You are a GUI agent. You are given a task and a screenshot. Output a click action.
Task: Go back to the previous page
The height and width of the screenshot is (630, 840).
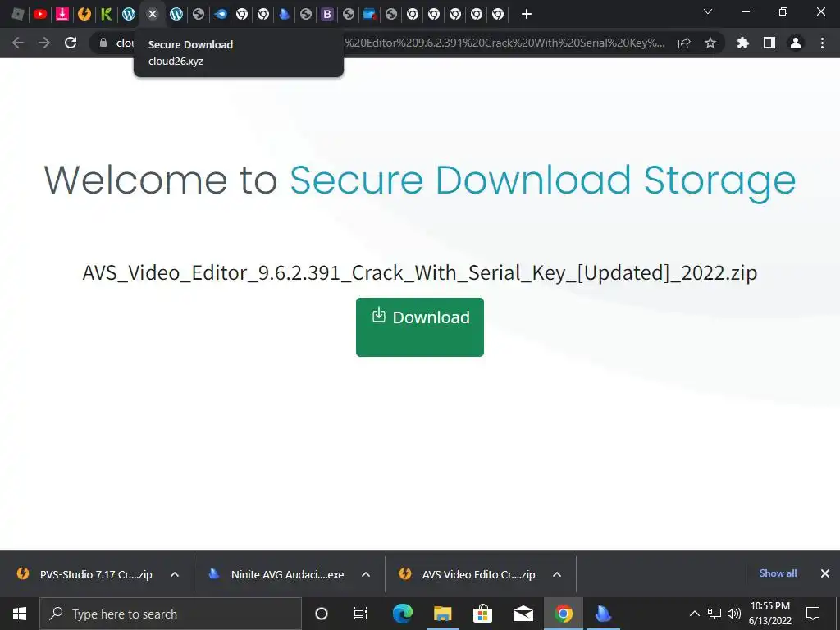click(18, 43)
